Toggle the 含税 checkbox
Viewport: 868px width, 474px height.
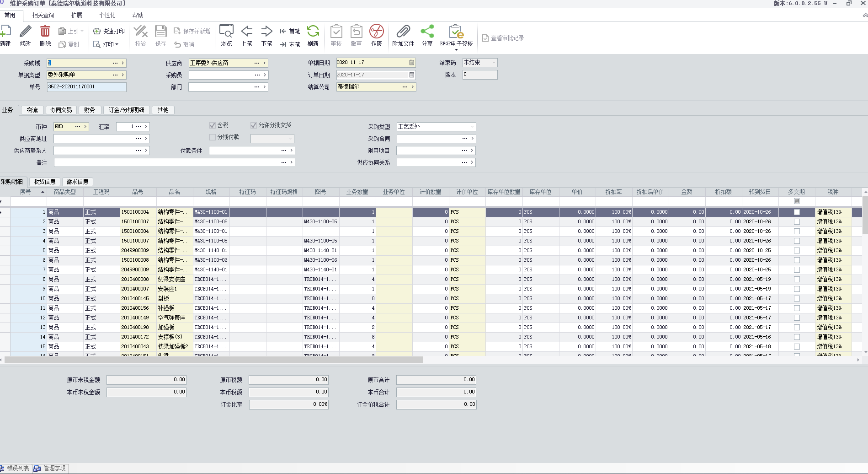(212, 125)
